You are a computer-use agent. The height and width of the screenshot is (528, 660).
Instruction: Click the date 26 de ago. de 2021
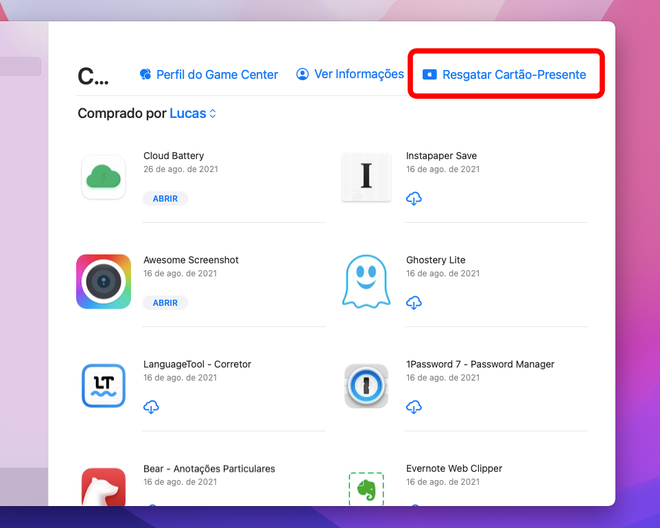click(181, 169)
